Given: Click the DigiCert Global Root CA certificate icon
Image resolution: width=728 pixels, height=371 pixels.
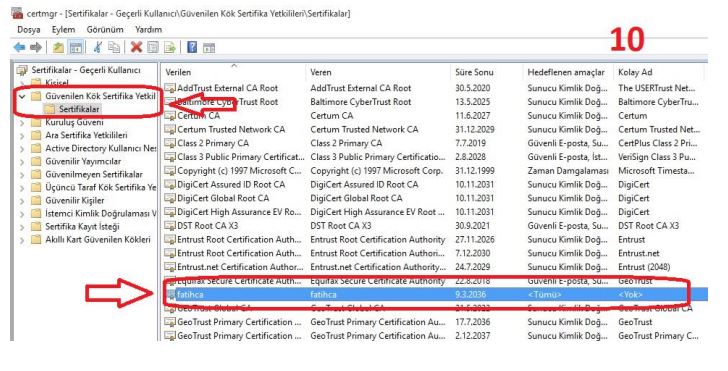Looking at the screenshot, I should [x=170, y=198].
